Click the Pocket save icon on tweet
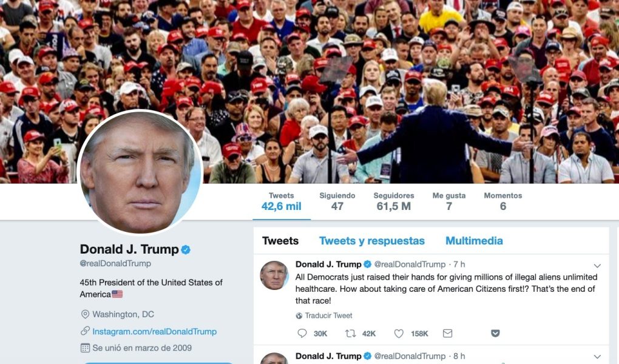The width and height of the screenshot is (619, 364). [495, 334]
